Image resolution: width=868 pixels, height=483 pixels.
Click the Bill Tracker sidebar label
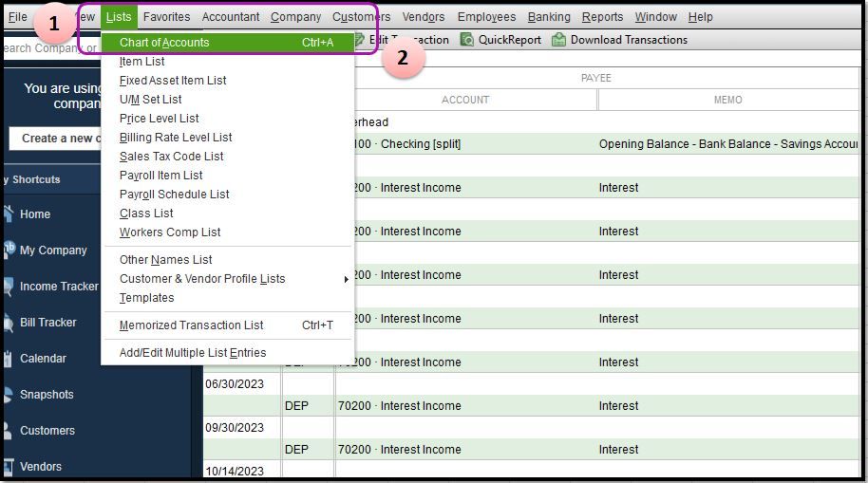(48, 323)
